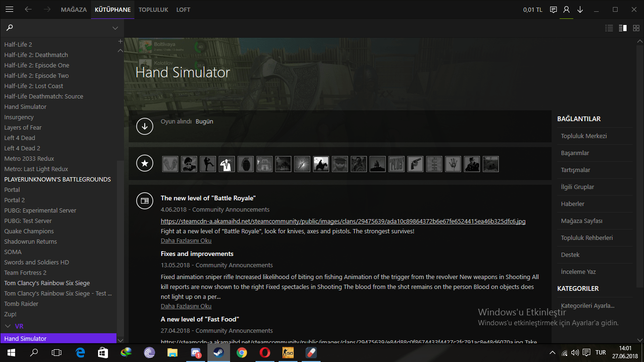Select the horse rider achievement icon
Screen dimensions: 644x362
(321, 164)
